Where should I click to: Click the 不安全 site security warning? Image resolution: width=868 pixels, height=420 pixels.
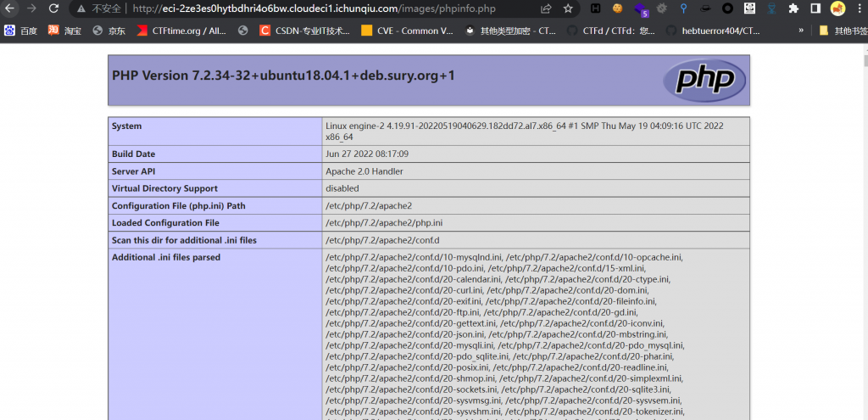point(101,8)
